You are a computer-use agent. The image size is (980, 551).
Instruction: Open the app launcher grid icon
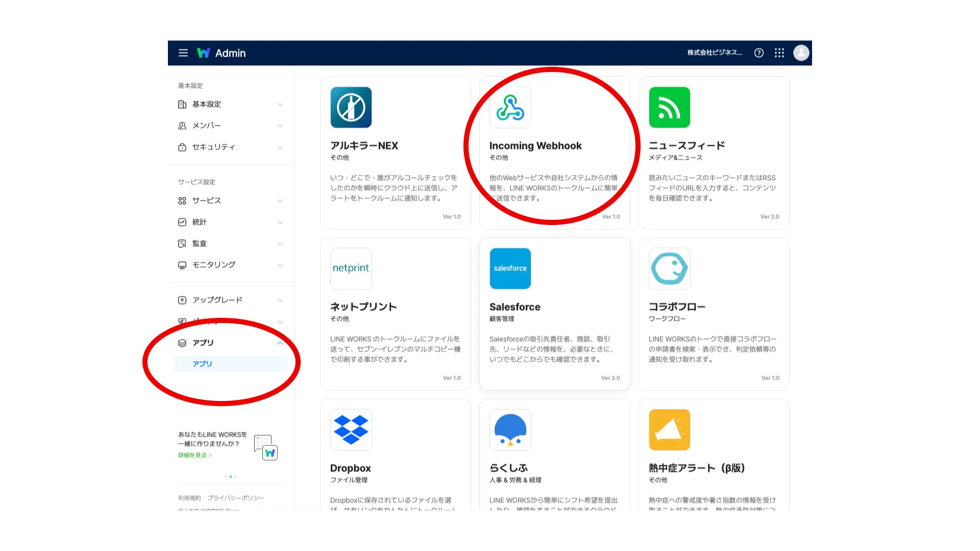[779, 53]
